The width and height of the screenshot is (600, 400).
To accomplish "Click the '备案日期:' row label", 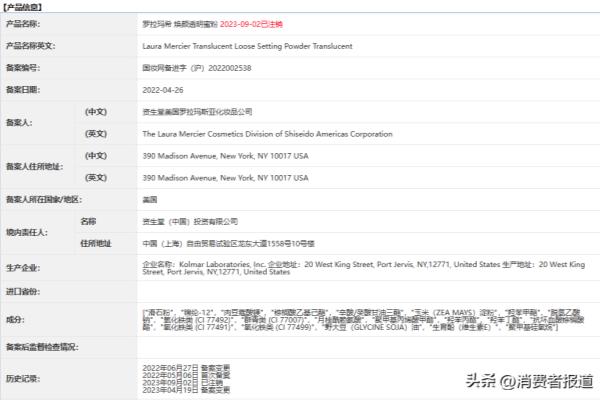I will point(23,90).
